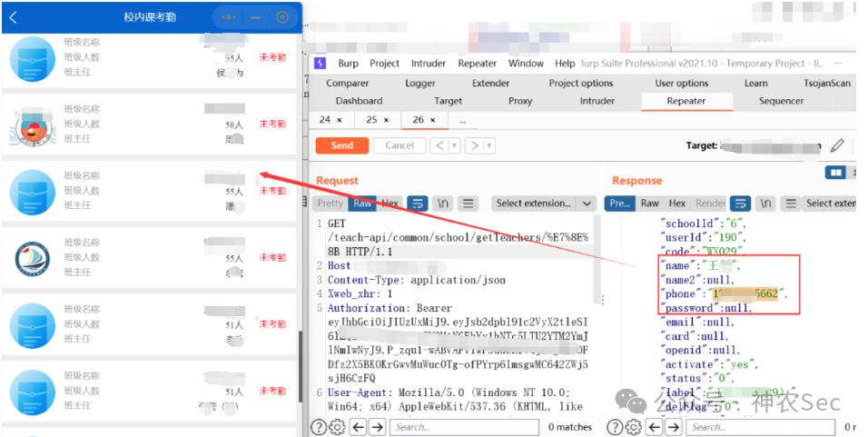The height and width of the screenshot is (437, 868).
Task: Open the Burp menu
Action: click(x=348, y=63)
